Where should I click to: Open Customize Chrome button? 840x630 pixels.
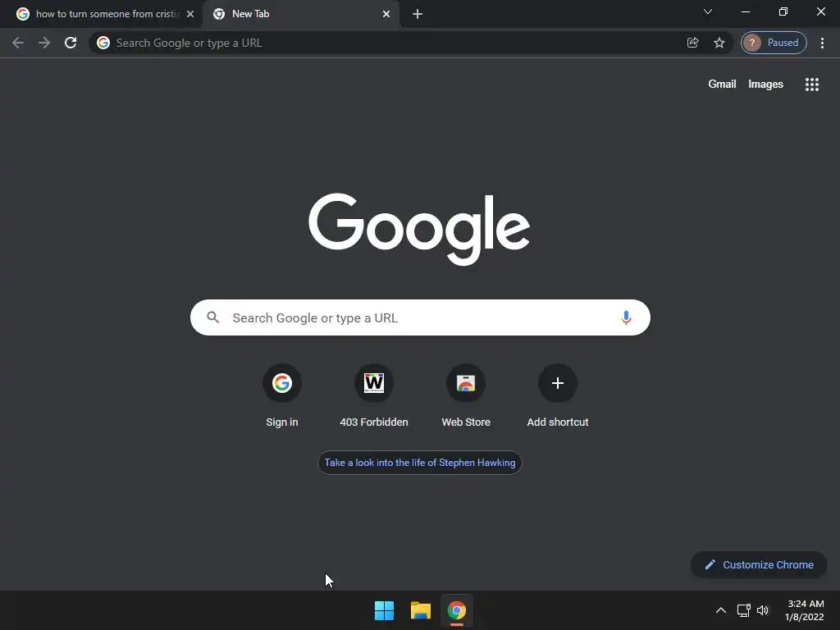click(759, 564)
